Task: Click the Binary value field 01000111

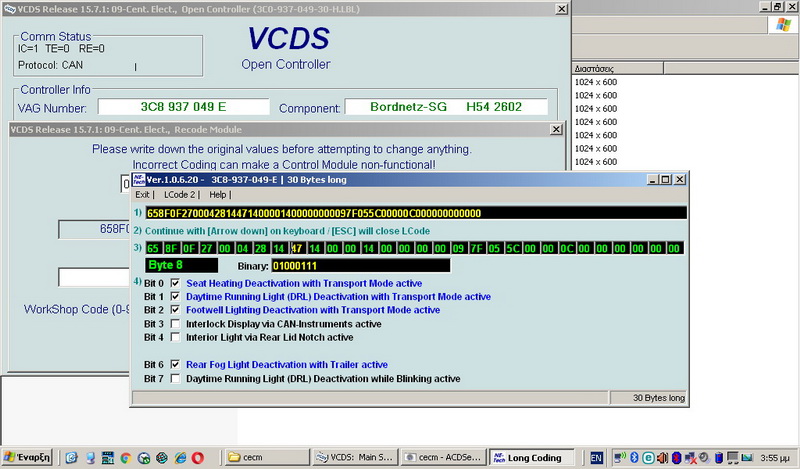Action: coord(361,265)
